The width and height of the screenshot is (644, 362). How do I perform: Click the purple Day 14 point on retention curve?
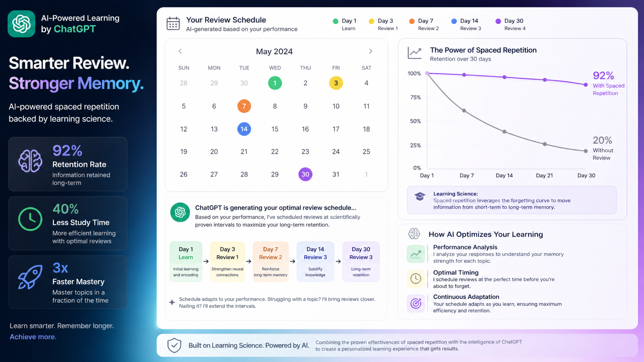[x=504, y=77]
